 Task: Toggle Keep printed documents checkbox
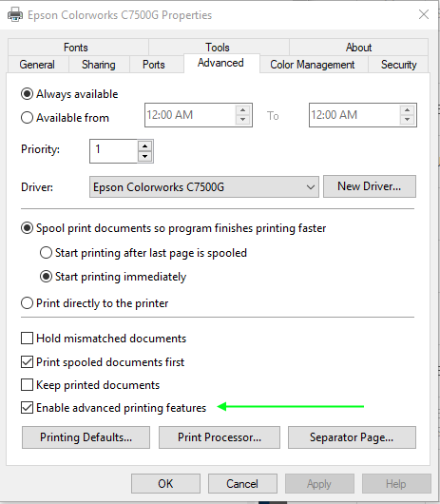[27, 385]
